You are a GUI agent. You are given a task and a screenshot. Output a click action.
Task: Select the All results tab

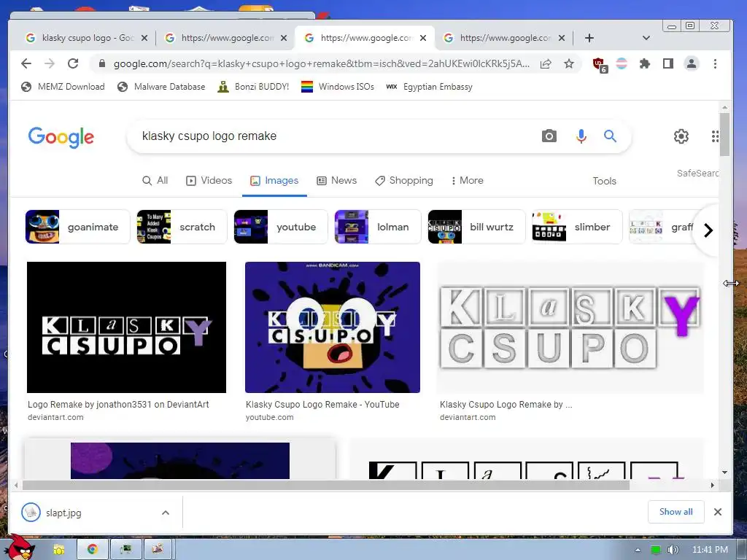pyautogui.click(x=155, y=181)
